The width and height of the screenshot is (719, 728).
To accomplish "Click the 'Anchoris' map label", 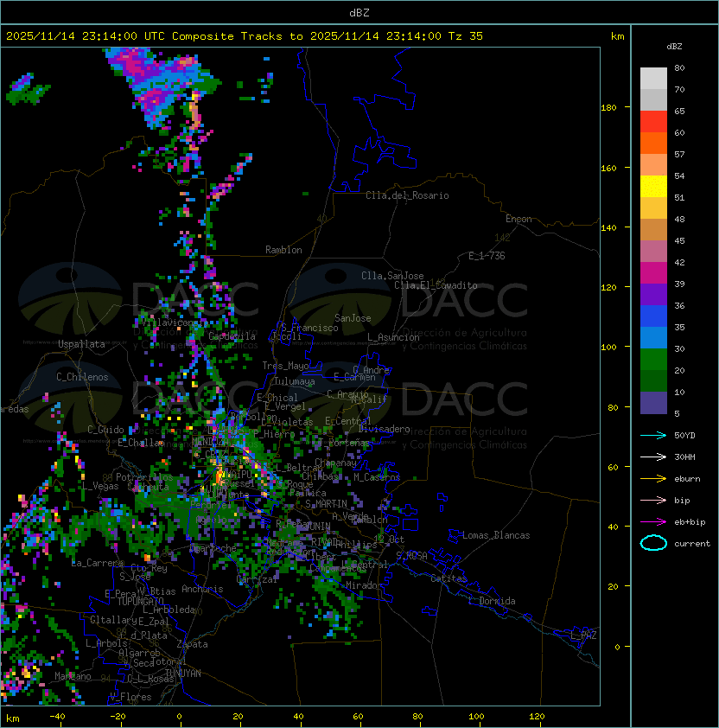I will point(202,589).
